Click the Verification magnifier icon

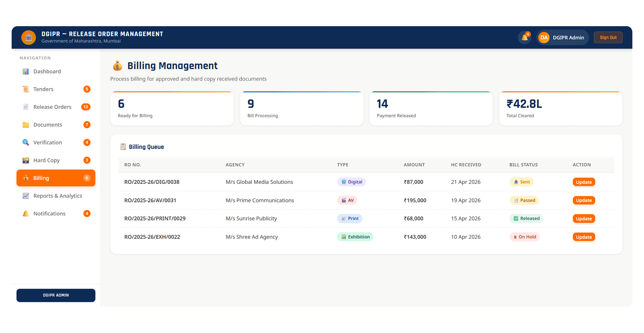click(26, 143)
